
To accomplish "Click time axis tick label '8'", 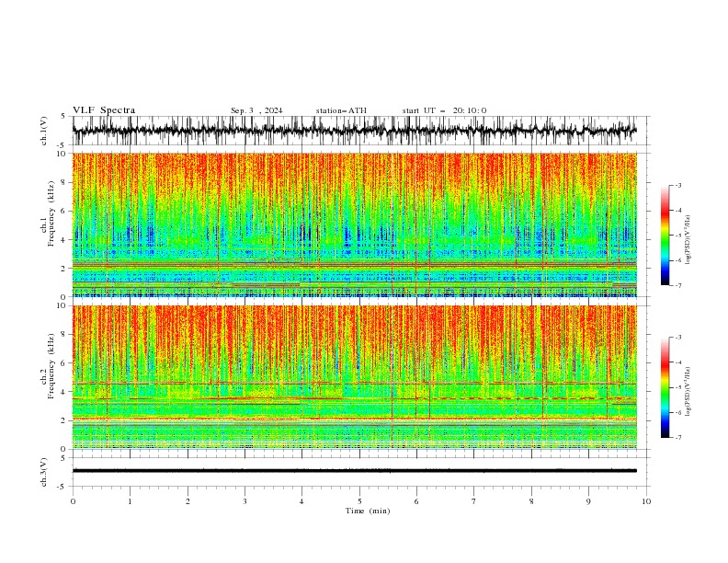I will pos(531,501).
